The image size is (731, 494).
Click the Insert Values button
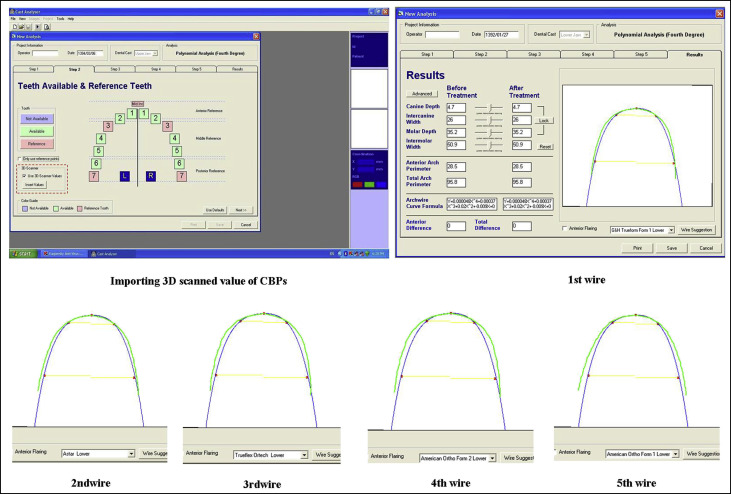click(x=35, y=186)
